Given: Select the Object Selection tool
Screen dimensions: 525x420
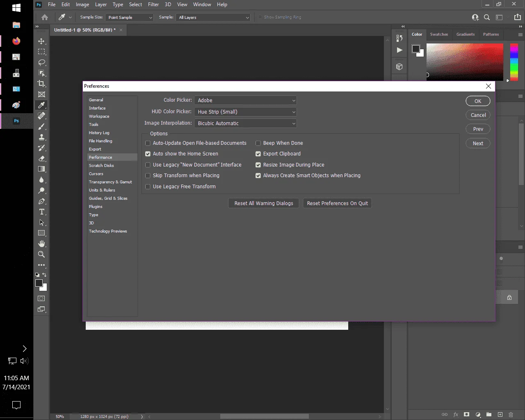Looking at the screenshot, I should (41, 73).
